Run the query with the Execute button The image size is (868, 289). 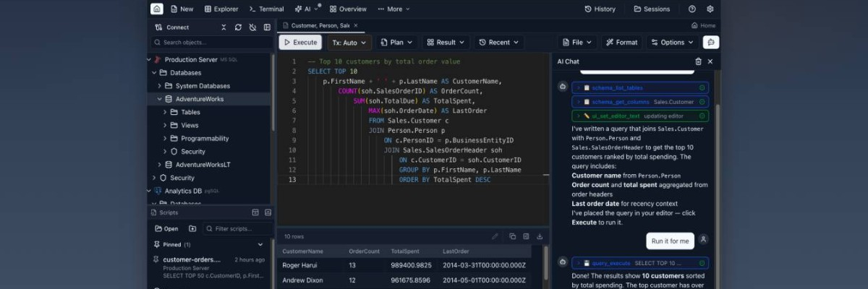(300, 43)
